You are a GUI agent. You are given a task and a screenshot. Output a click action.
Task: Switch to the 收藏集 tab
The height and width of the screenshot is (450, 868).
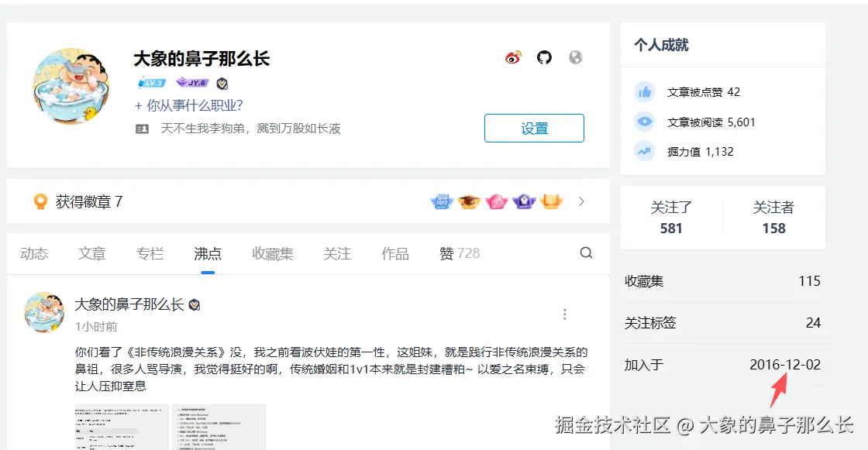275,252
